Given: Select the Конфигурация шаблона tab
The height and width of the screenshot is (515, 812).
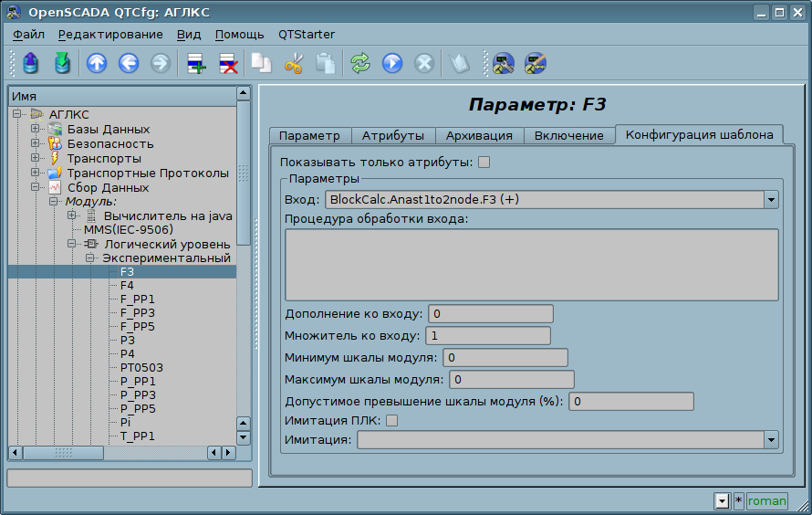Looking at the screenshot, I should 699,135.
